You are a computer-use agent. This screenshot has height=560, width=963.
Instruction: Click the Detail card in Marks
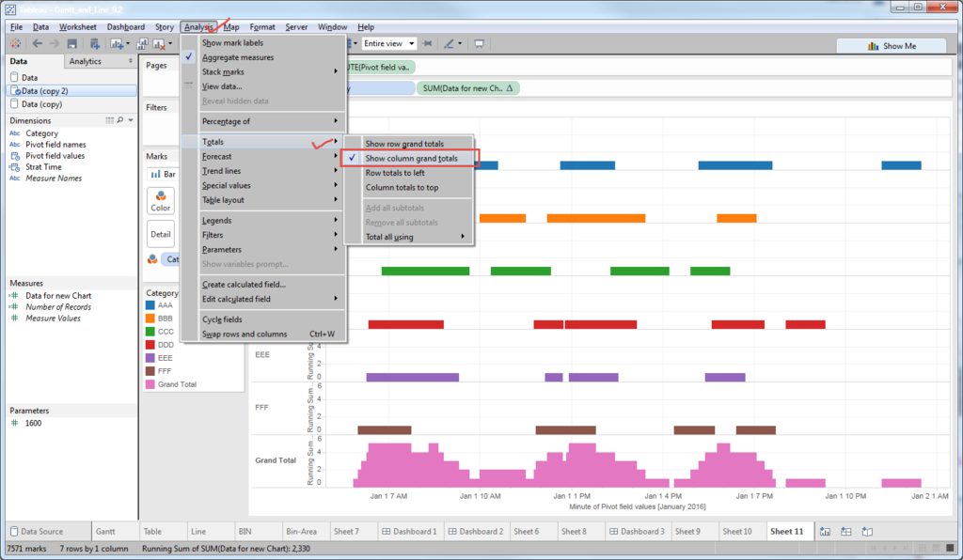pyautogui.click(x=160, y=234)
